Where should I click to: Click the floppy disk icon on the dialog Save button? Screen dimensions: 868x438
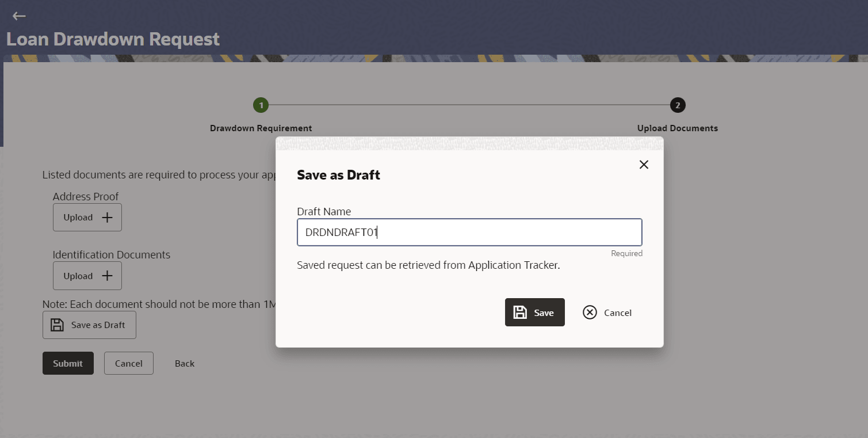pos(520,313)
